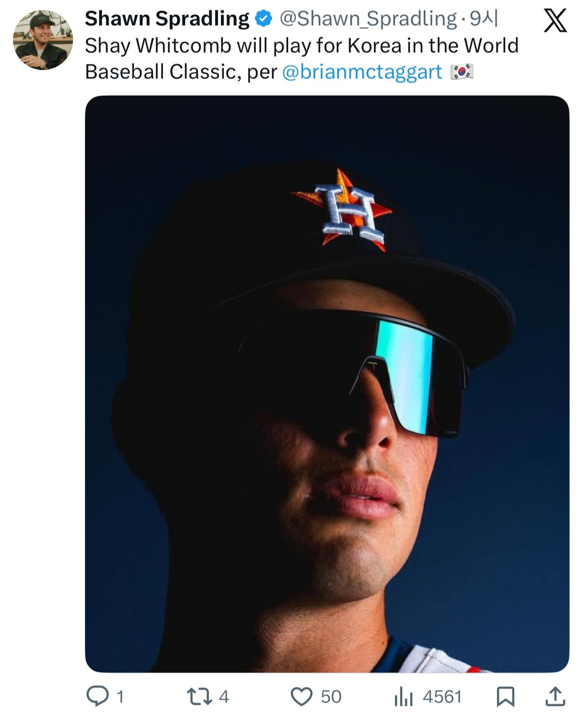583x728 pixels.
Task: Click the X logo
Action: [555, 21]
